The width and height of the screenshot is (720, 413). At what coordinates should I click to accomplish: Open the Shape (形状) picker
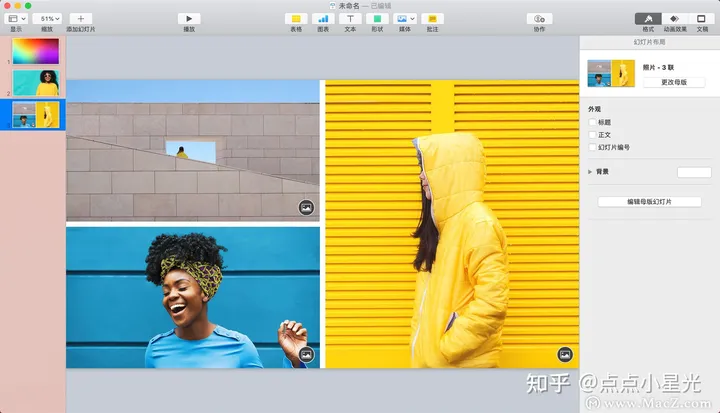click(x=377, y=18)
